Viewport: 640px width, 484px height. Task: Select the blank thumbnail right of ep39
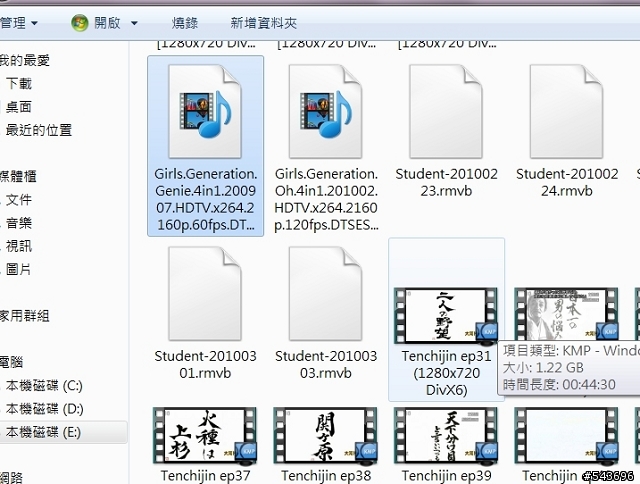pos(567,435)
